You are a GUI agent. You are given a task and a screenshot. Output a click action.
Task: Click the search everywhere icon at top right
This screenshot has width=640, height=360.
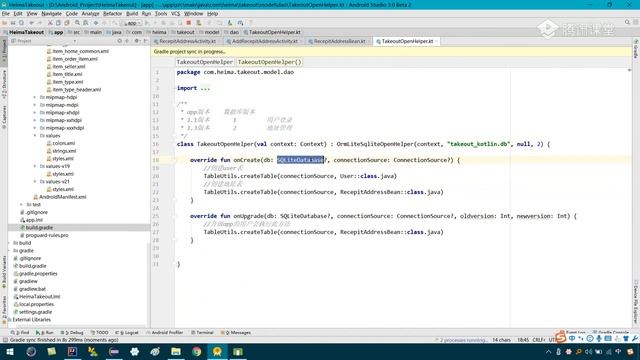[627, 22]
